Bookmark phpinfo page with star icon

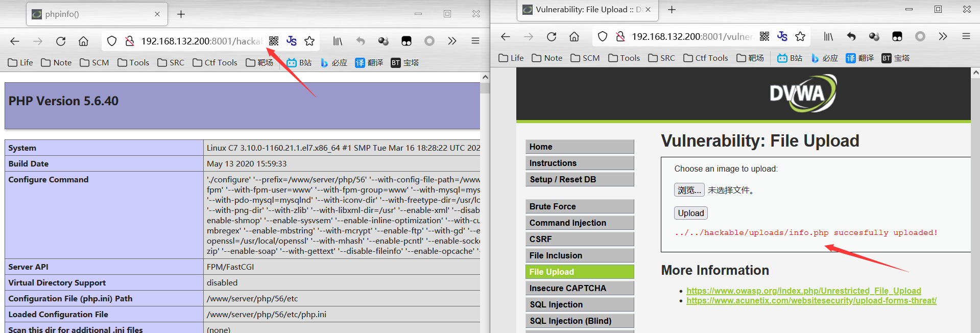tap(309, 41)
